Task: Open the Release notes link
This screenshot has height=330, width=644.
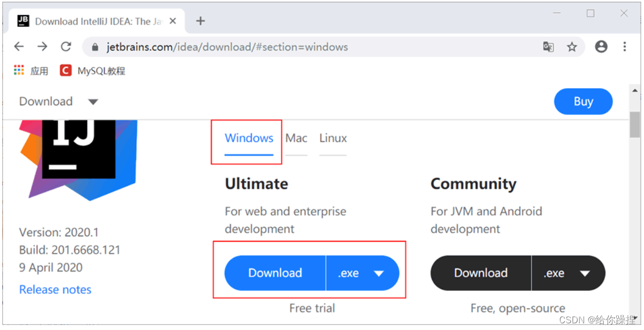Action: pos(55,290)
